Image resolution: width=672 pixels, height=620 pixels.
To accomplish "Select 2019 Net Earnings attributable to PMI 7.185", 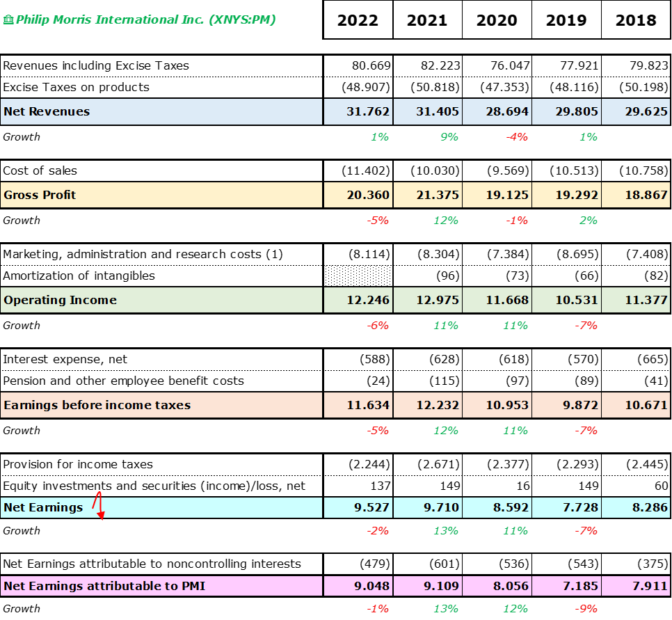I will 580,586.
